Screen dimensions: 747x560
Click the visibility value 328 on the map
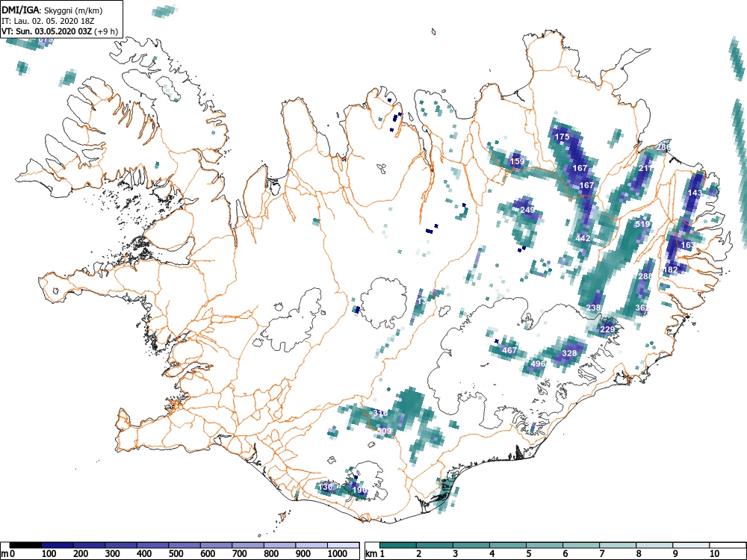569,353
